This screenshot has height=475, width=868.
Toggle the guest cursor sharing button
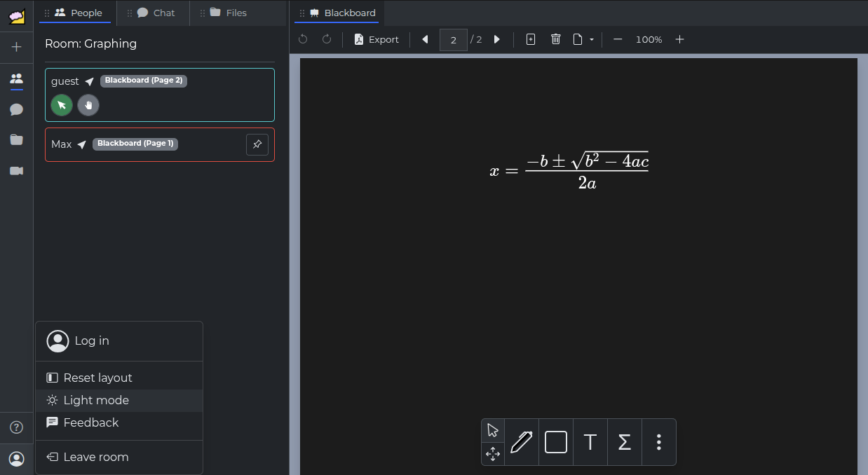[62, 105]
